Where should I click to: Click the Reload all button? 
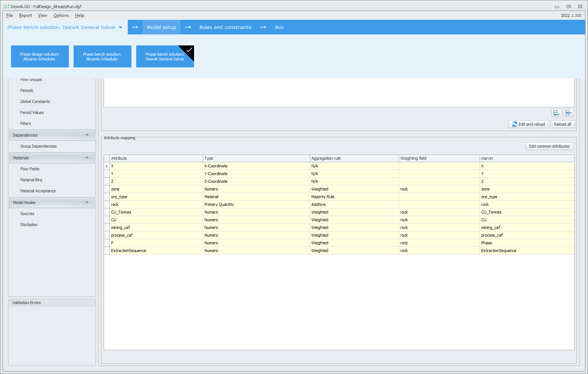[x=562, y=124]
